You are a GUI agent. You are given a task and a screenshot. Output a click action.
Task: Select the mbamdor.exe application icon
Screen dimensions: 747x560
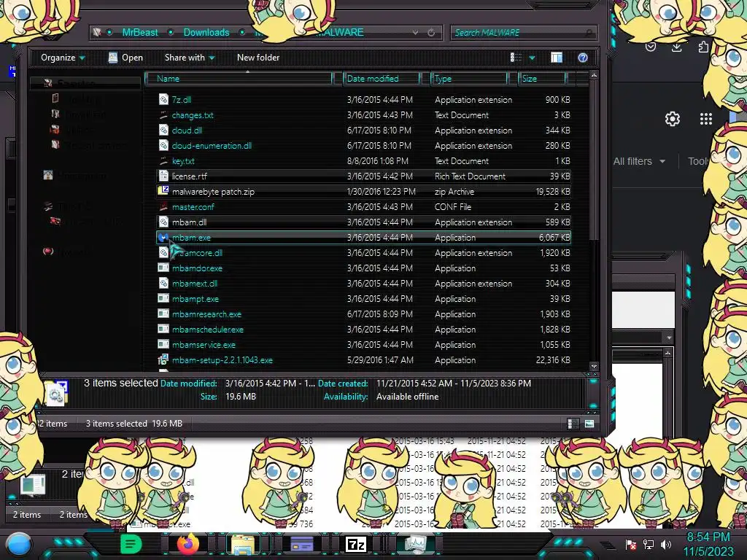click(163, 268)
